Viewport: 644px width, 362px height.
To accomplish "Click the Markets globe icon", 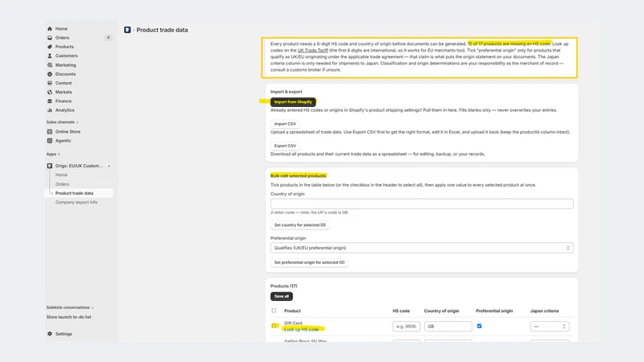I will click(x=50, y=92).
